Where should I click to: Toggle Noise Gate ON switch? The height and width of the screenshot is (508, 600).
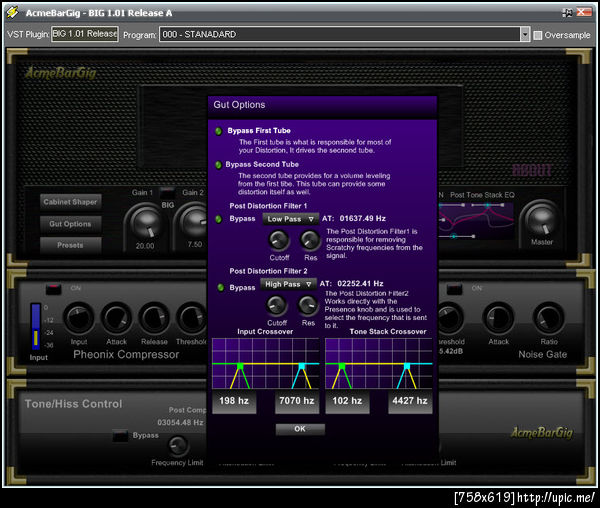pos(454,288)
